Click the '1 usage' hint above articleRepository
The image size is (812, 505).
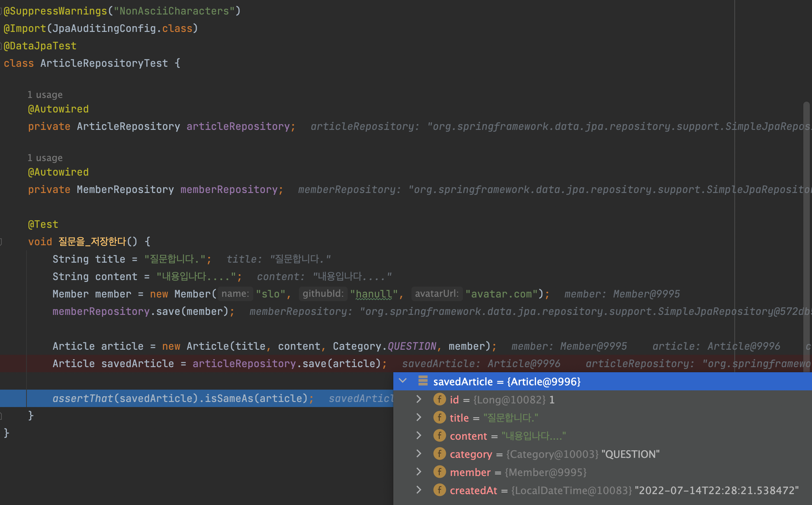pos(45,95)
